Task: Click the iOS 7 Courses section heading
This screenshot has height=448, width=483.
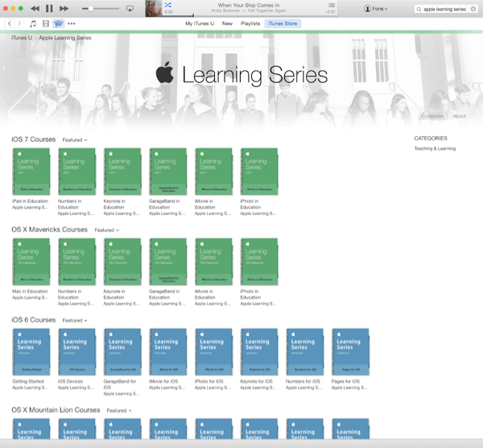Action: (34, 139)
